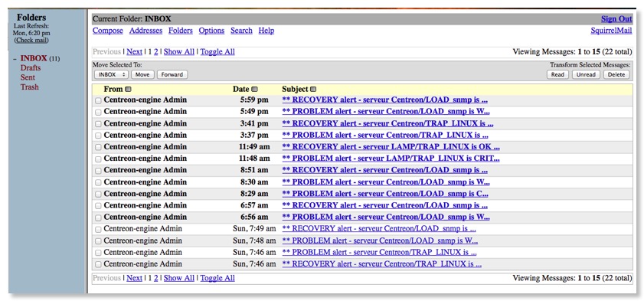Open the Sun, 7:46 am RECOVERY TRAP_LINUX message
644x301 pixels.
[382, 264]
